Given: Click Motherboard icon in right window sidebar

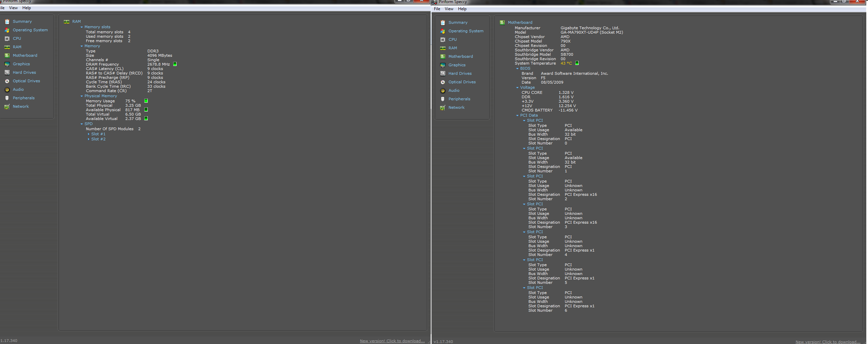Looking at the screenshot, I should (443, 56).
